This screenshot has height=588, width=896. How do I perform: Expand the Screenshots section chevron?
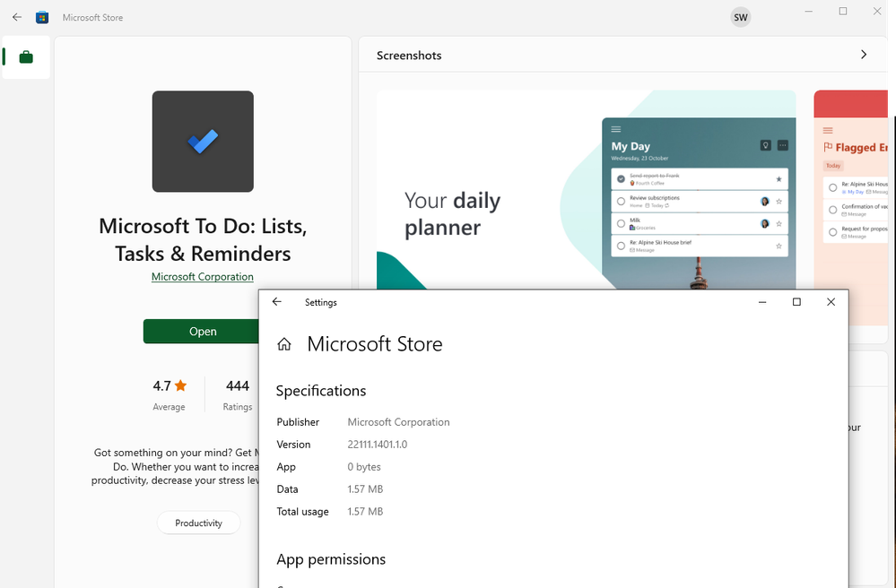[x=864, y=55]
